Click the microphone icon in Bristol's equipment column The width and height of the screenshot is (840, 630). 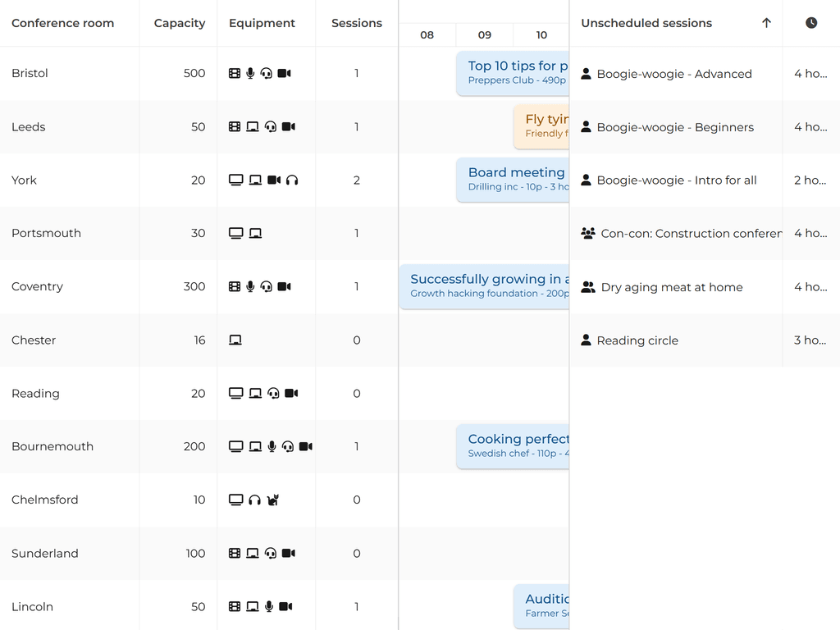coord(250,73)
